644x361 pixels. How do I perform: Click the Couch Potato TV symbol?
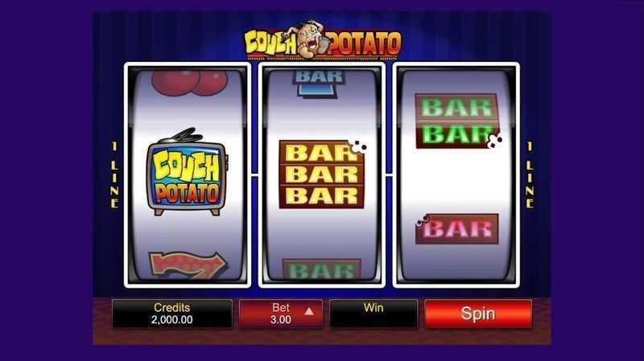187,172
